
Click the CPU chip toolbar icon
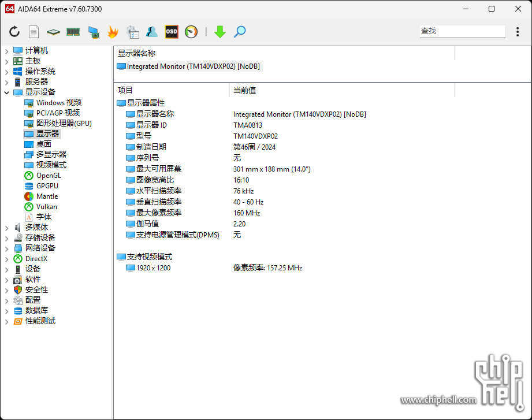coord(53,32)
